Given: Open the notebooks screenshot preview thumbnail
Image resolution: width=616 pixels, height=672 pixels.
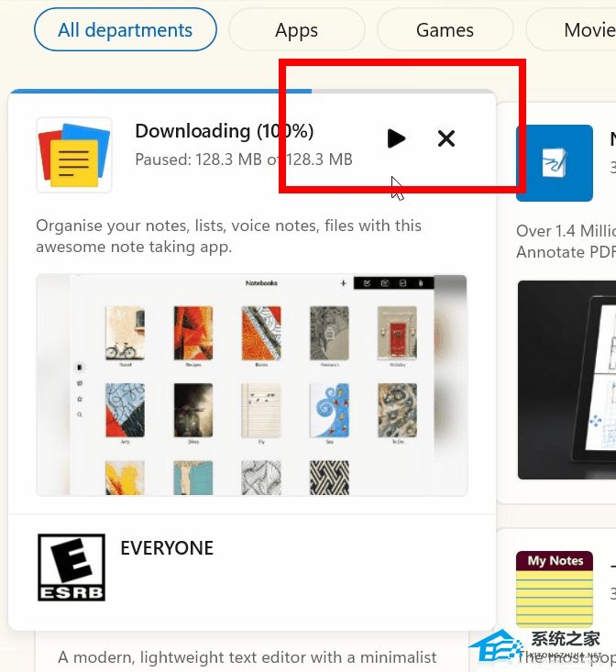Looking at the screenshot, I should tap(252, 385).
